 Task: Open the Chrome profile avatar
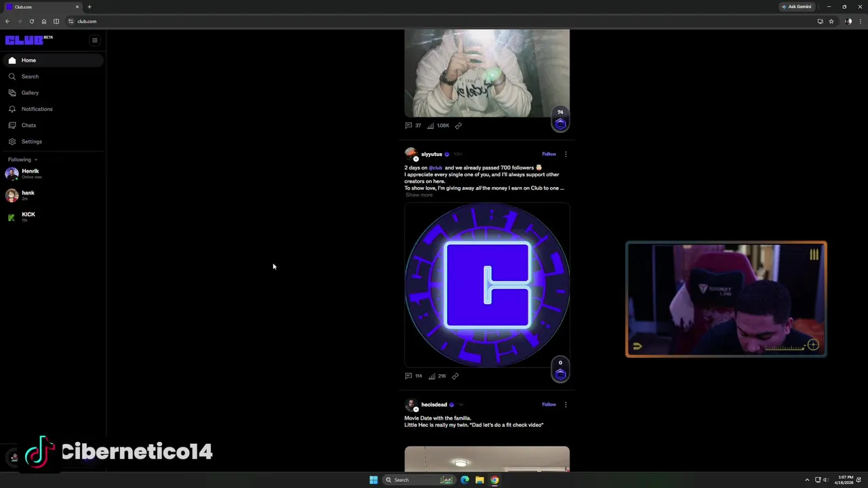coord(848,21)
